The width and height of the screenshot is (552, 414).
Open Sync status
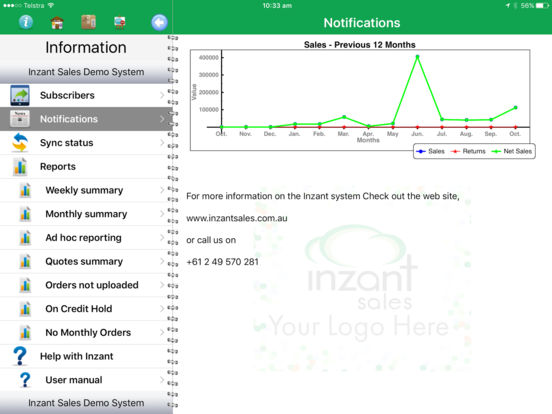[86, 143]
